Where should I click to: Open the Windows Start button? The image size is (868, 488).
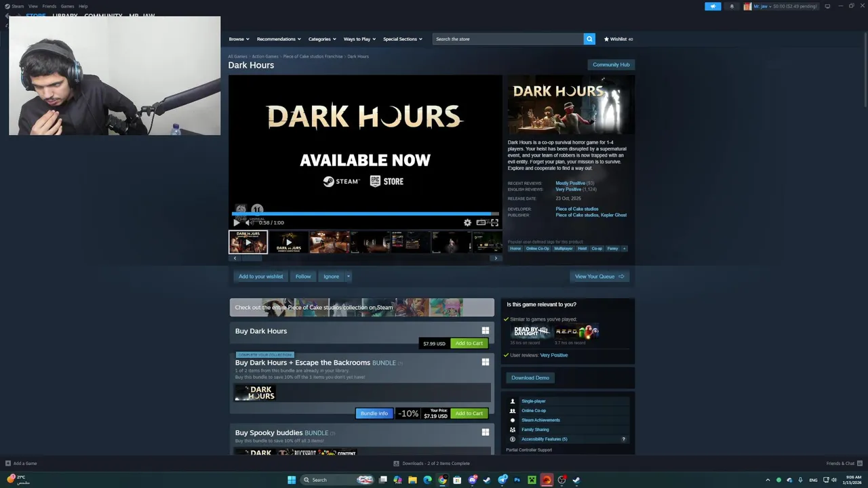point(292,480)
